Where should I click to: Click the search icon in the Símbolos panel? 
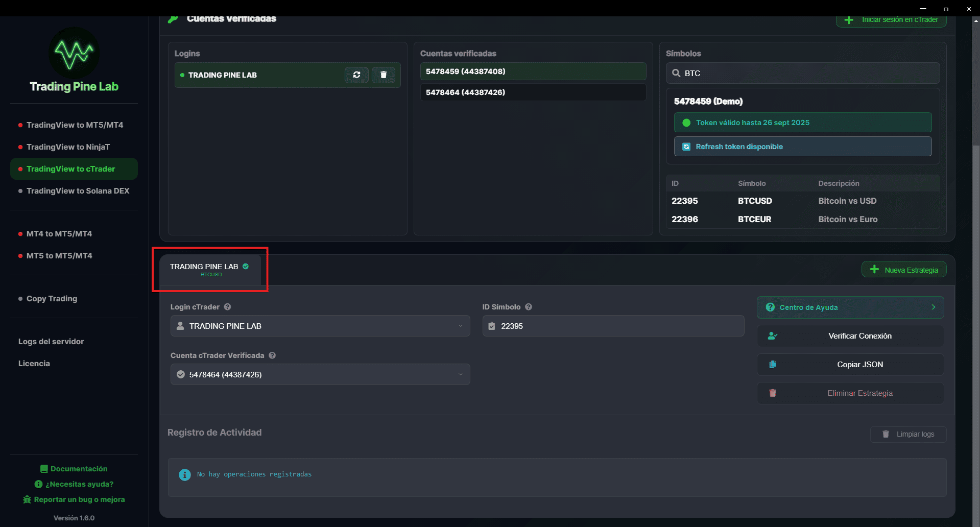[x=676, y=73]
